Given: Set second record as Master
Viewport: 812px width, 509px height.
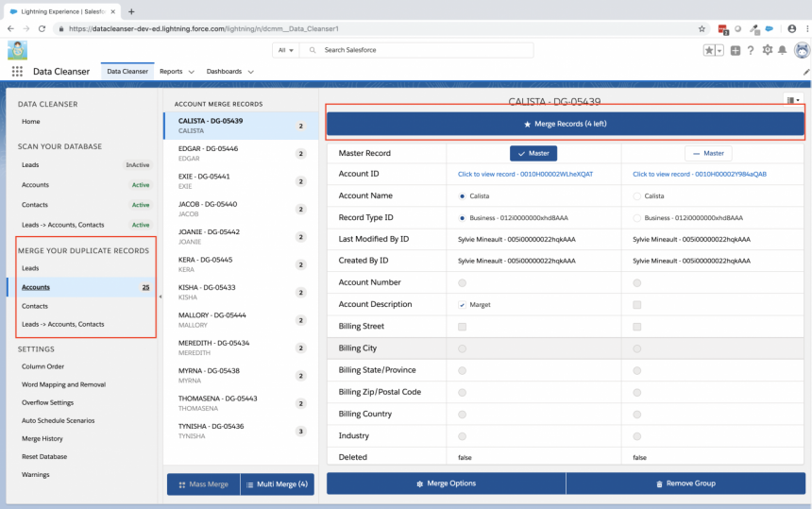Looking at the screenshot, I should coord(708,153).
